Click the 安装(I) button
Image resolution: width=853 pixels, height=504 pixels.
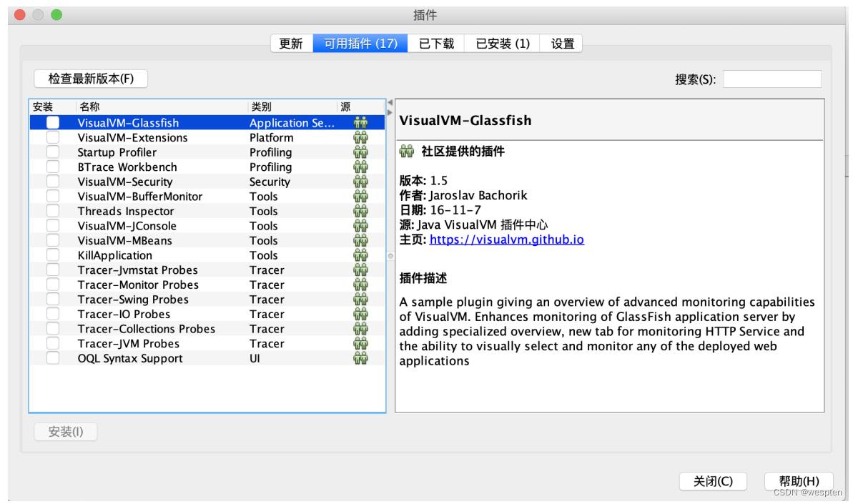click(x=66, y=432)
